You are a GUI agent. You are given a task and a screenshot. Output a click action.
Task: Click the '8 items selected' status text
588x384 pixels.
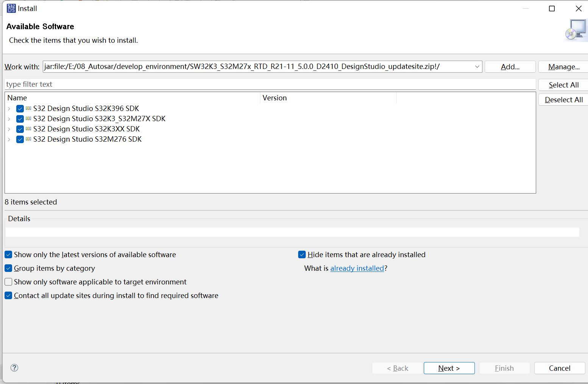[31, 202]
